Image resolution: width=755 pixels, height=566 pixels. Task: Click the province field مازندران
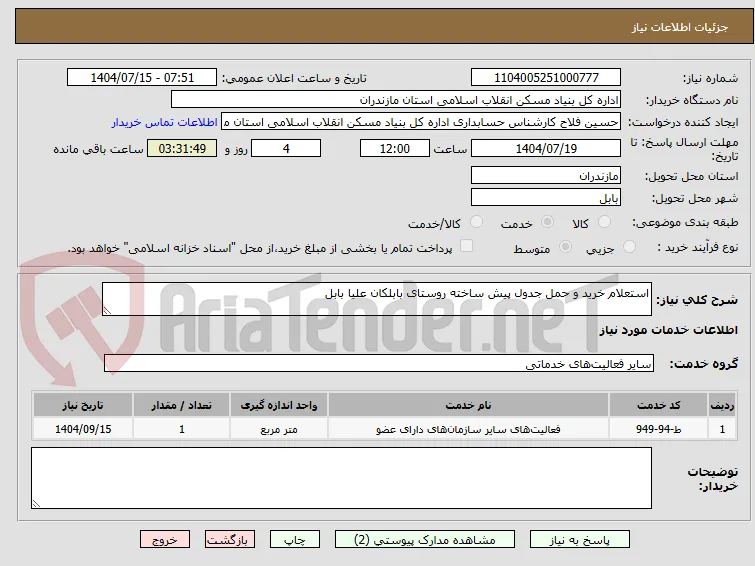click(546, 175)
